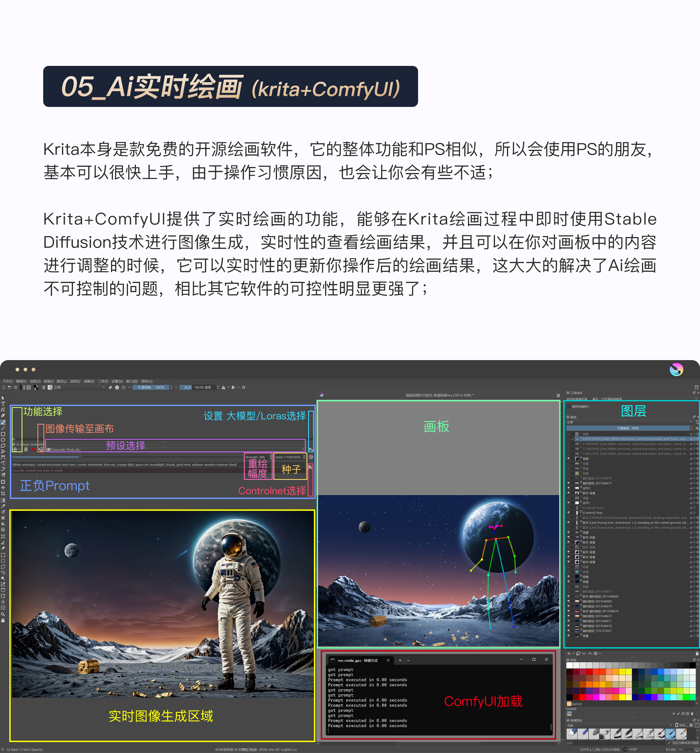Toggle the eraser mode icon

[110, 387]
